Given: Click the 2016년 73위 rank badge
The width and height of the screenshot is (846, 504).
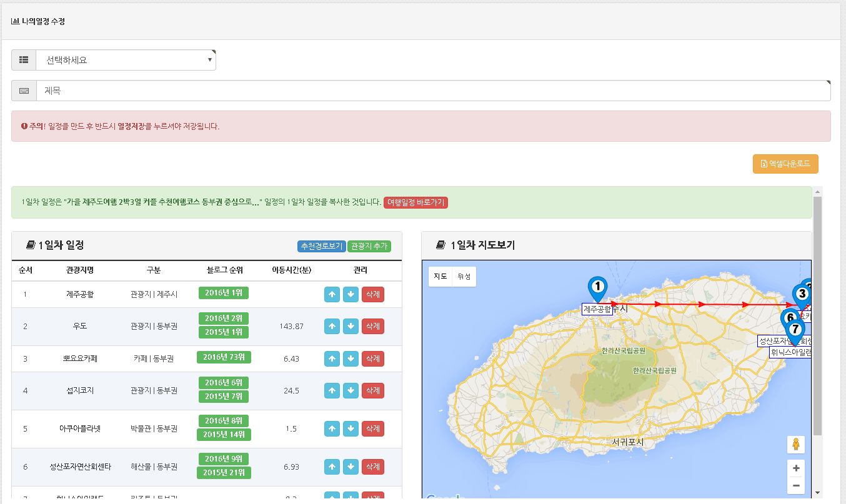Looking at the screenshot, I should [x=224, y=357].
